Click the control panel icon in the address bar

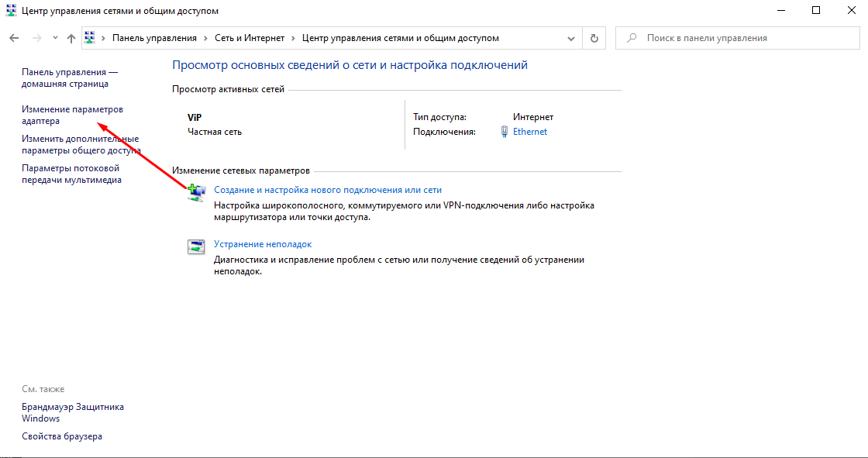[x=90, y=38]
